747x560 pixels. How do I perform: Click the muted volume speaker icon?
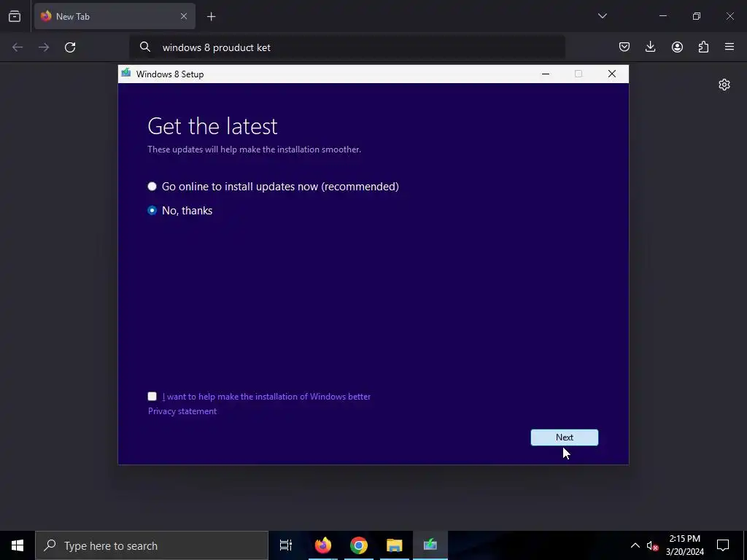[x=652, y=545]
